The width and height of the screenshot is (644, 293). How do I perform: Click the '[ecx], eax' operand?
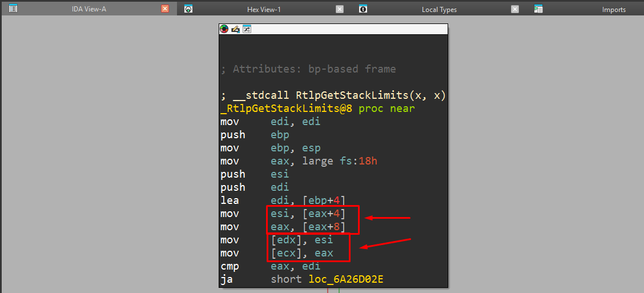(x=302, y=253)
